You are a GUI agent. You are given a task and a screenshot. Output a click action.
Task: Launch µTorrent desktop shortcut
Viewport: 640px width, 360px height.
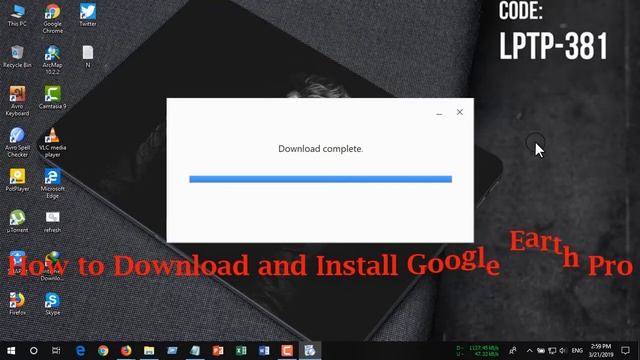click(x=17, y=222)
